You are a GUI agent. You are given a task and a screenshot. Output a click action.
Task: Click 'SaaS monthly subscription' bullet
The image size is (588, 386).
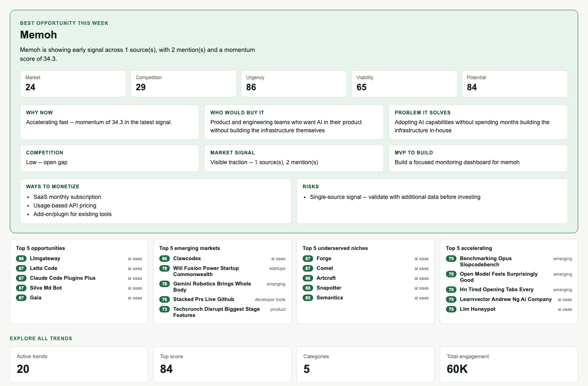click(67, 197)
